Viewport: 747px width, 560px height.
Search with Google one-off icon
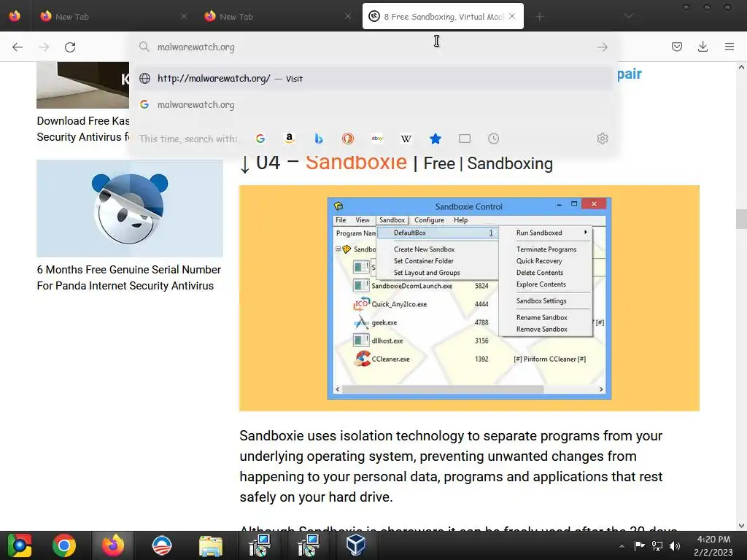260,139
